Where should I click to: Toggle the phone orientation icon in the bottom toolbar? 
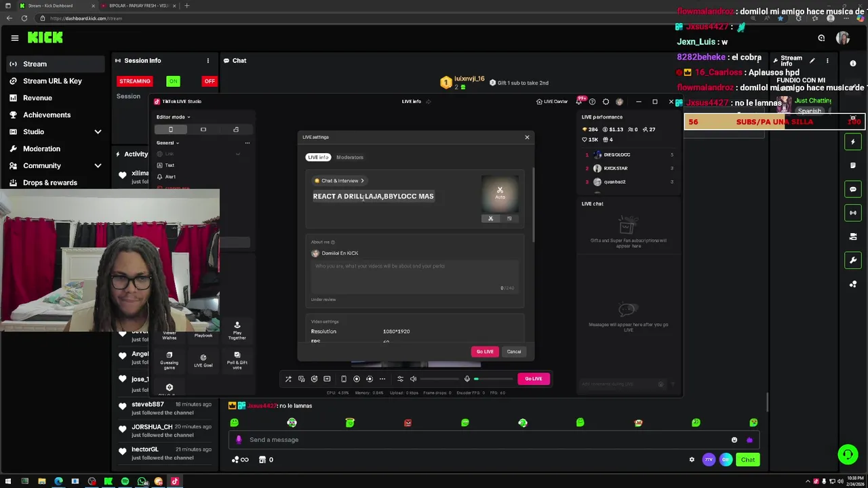(343, 379)
